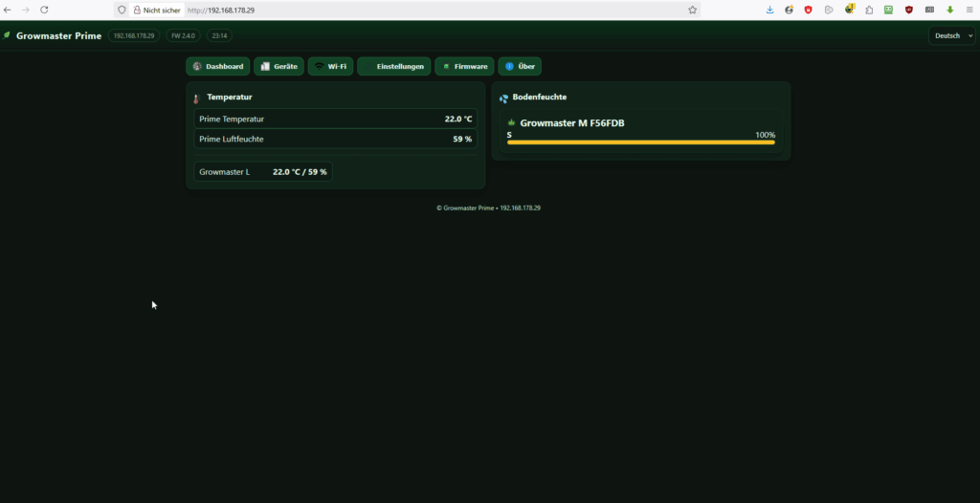Screen dimensions: 980x503
Task: Bookmark this page with the star icon
Action: point(693,10)
